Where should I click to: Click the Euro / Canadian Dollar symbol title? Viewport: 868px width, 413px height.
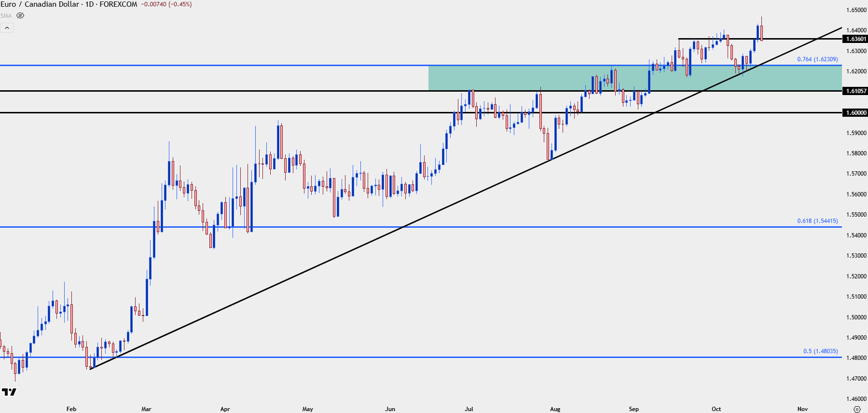click(40, 4)
